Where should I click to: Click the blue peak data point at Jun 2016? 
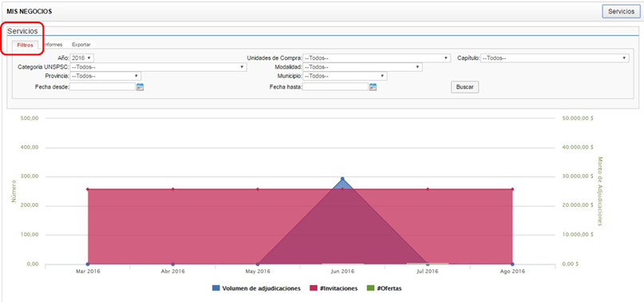(342, 179)
